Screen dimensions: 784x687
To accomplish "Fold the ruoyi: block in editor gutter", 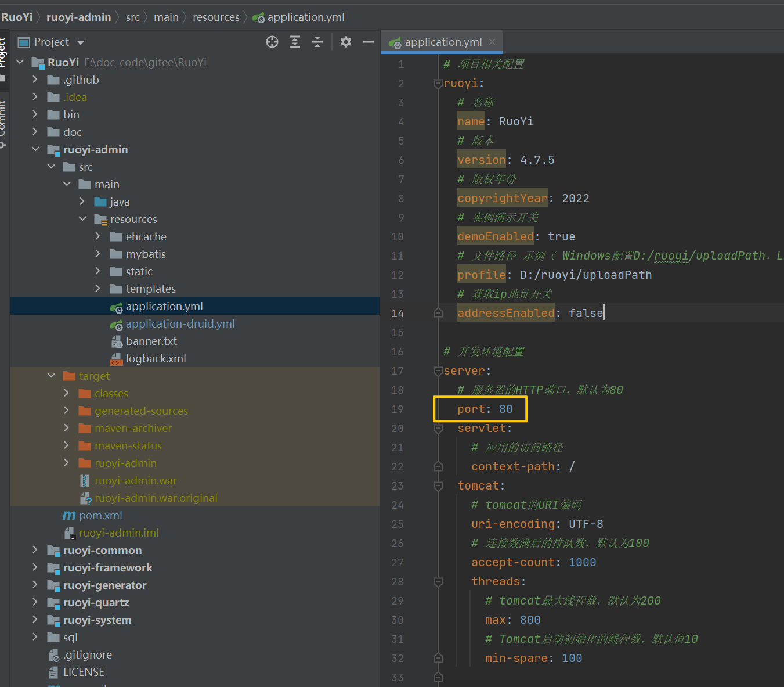I will [x=438, y=84].
